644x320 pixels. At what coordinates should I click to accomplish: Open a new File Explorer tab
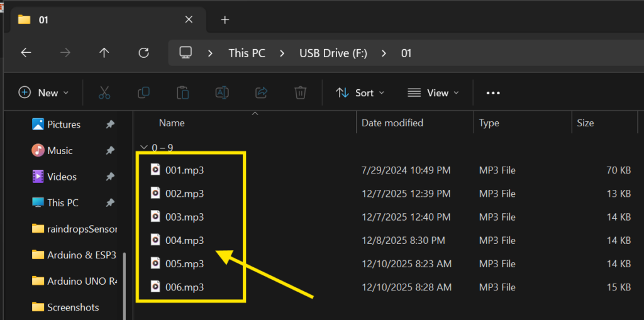coord(225,19)
